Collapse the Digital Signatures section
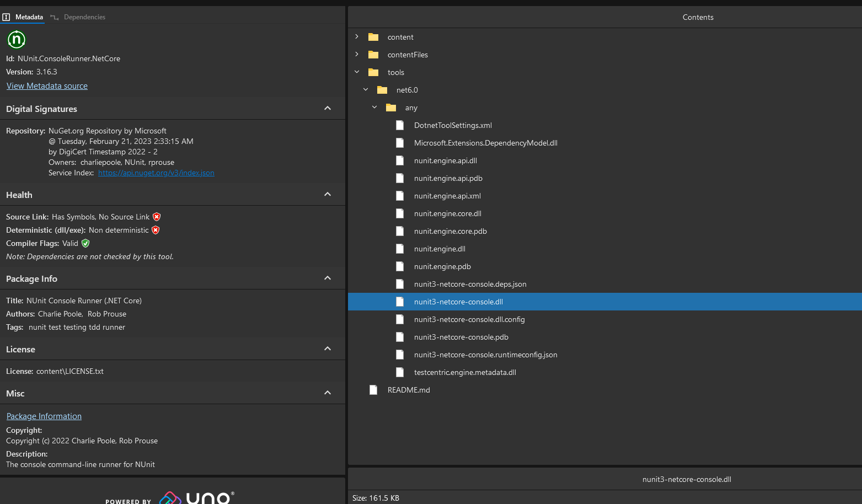862x504 pixels. click(327, 108)
